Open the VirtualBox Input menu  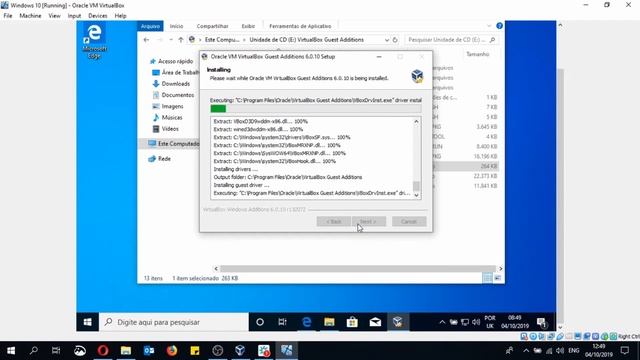[74, 16]
